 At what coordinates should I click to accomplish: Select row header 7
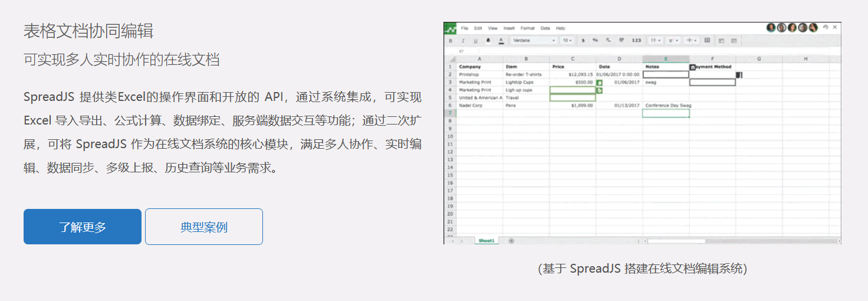[x=450, y=113]
